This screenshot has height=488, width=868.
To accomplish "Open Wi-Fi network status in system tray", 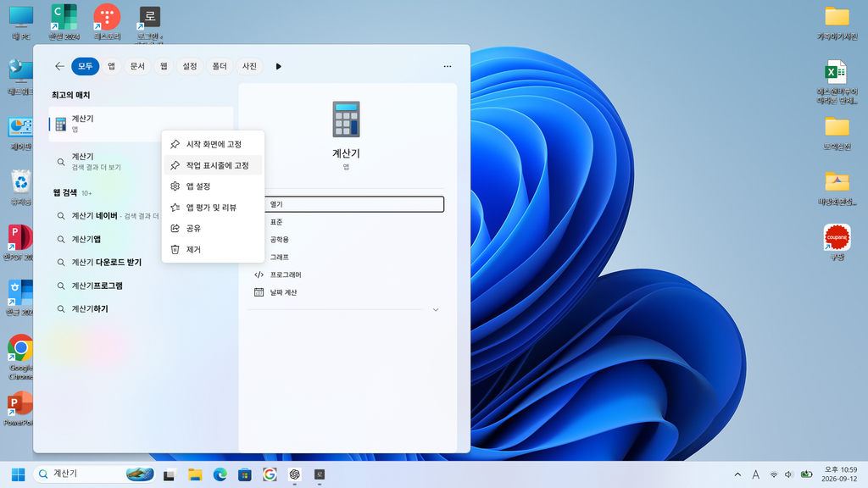I will tap(774, 474).
